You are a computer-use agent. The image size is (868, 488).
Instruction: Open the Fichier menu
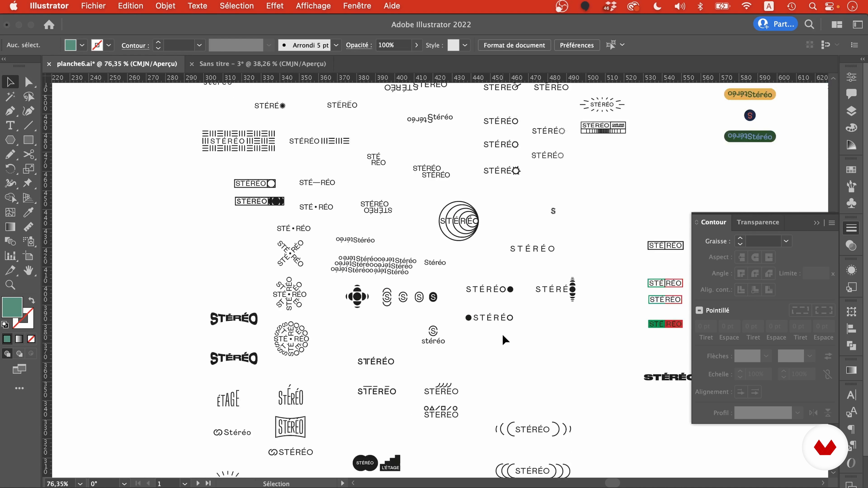tap(93, 6)
